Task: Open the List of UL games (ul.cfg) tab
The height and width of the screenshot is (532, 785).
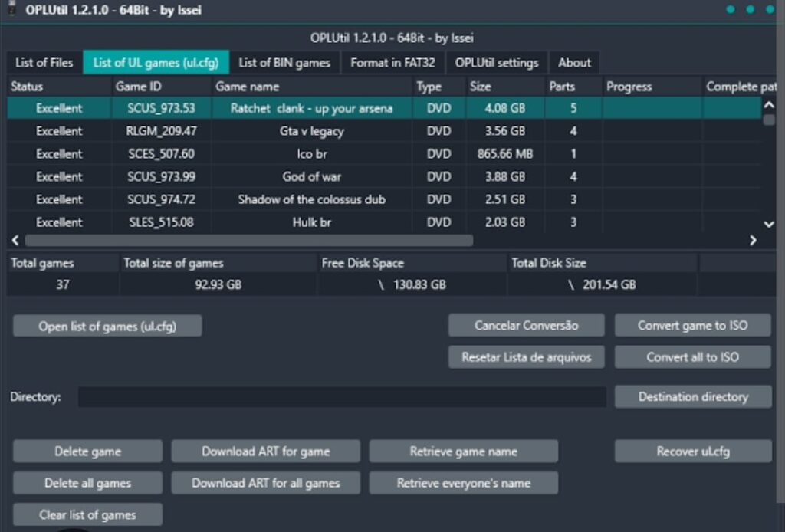Action: [156, 63]
